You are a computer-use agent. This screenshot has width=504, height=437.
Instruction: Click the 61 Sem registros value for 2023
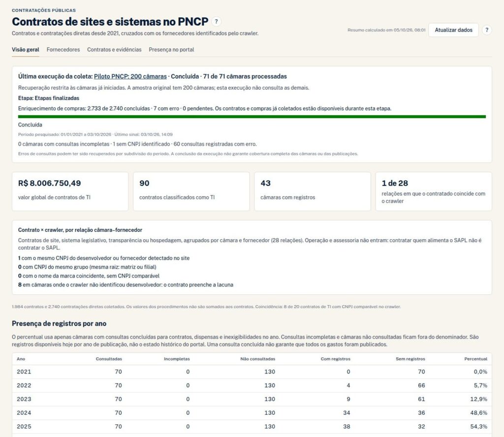(x=421, y=399)
